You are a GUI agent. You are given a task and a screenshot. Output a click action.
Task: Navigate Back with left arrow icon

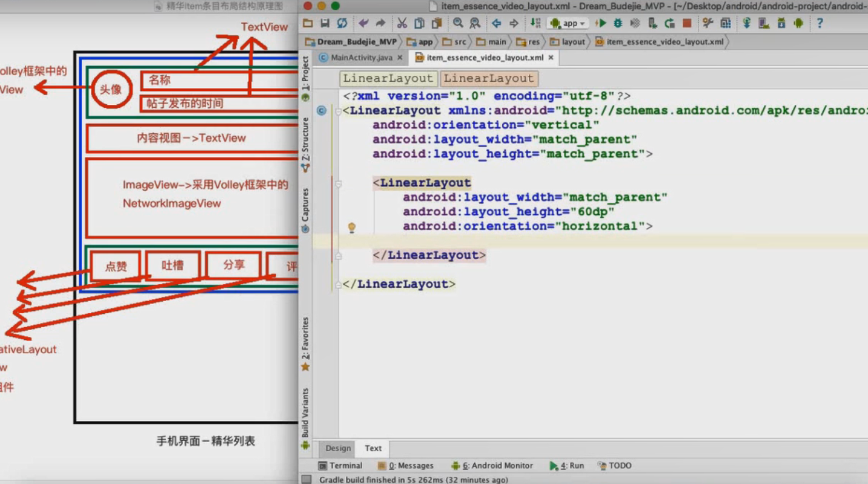click(x=497, y=23)
